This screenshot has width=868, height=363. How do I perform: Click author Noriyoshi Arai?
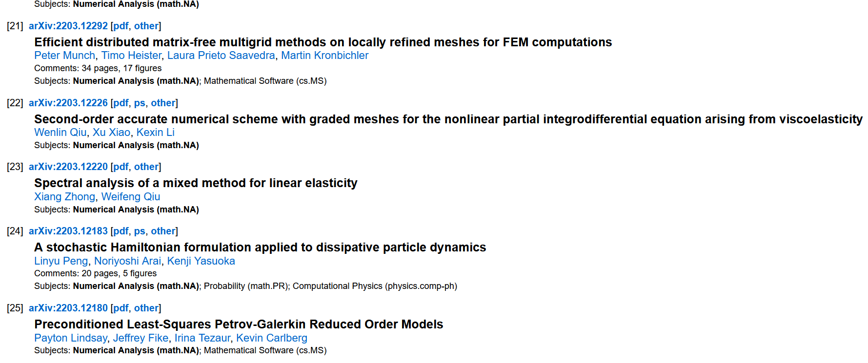pos(127,261)
